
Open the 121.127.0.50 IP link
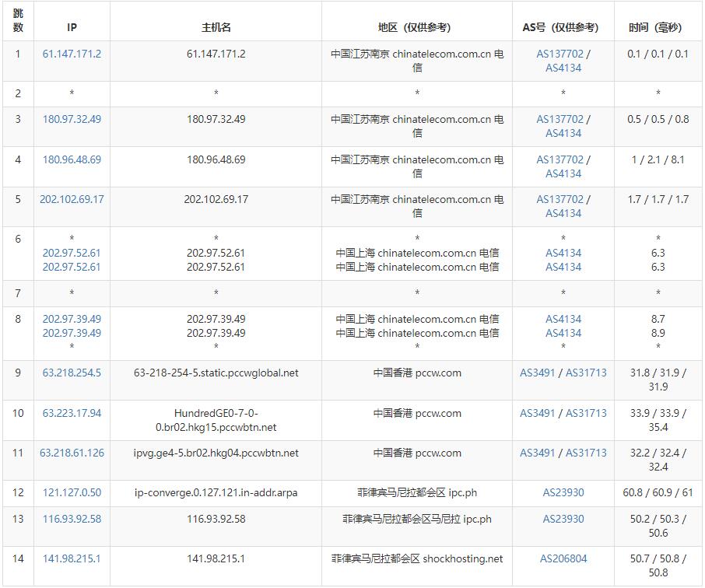72,492
